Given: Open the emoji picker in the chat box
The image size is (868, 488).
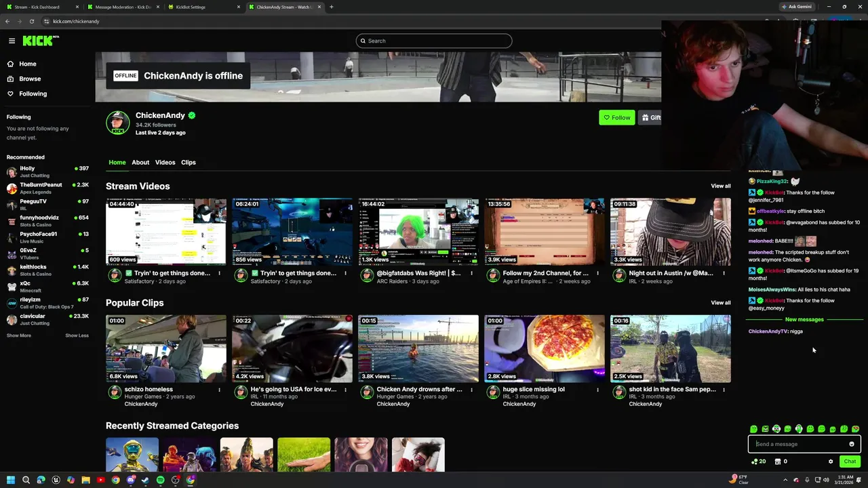Looking at the screenshot, I should [x=852, y=444].
